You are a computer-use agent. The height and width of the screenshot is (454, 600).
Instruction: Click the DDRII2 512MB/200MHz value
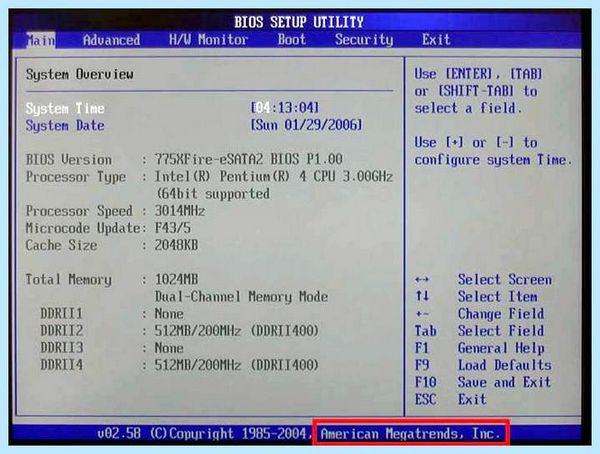click(x=236, y=331)
